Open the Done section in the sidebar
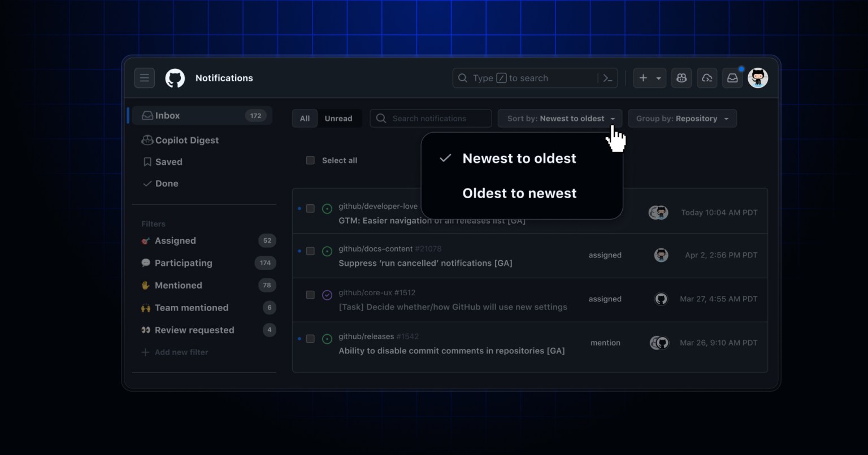 pos(167,183)
